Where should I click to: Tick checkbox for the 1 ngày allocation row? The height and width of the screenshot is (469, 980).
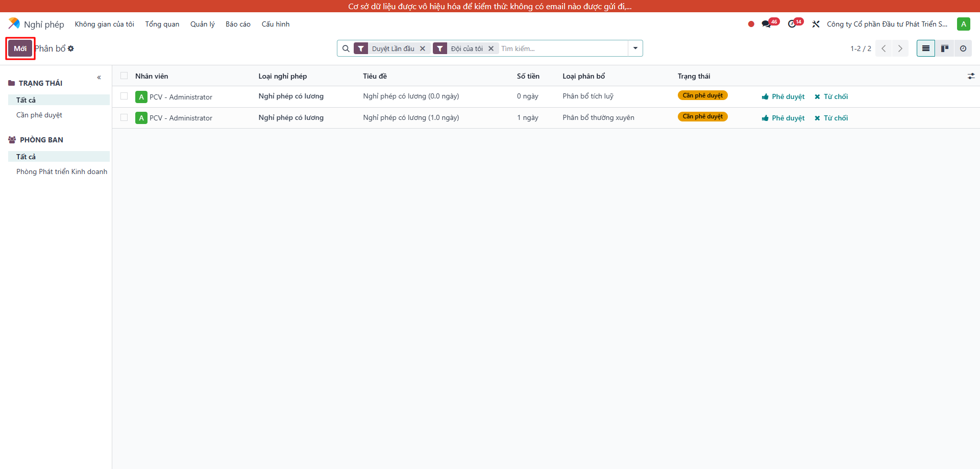(124, 117)
